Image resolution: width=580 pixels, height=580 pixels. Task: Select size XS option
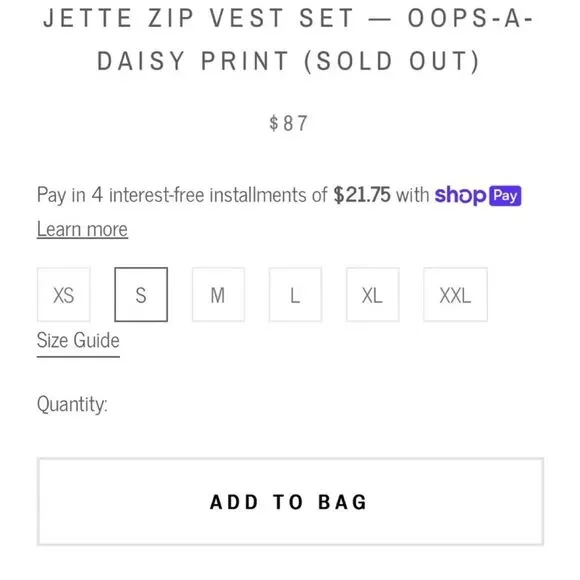[x=64, y=295]
